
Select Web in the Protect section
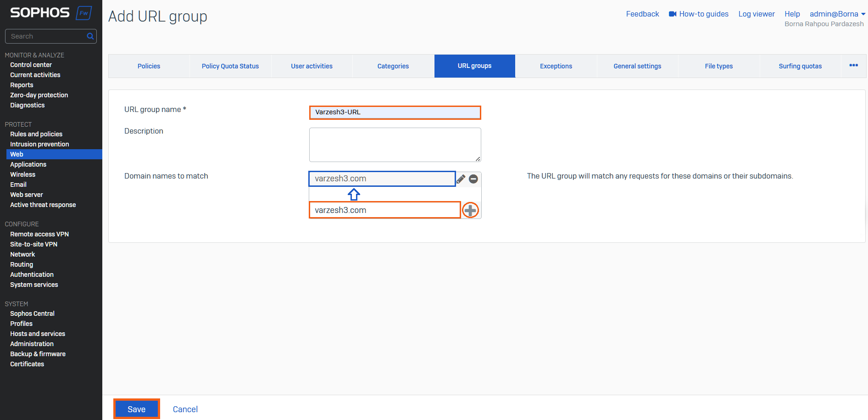click(54, 154)
